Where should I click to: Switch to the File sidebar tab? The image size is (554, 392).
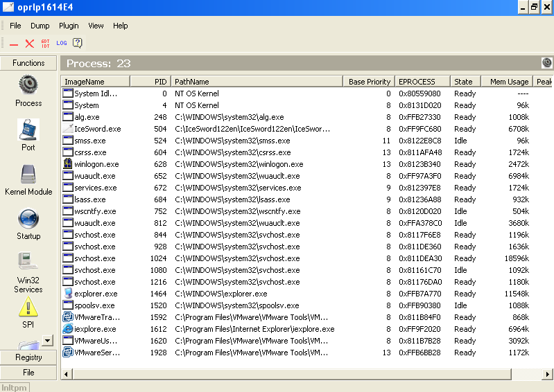[28, 373]
